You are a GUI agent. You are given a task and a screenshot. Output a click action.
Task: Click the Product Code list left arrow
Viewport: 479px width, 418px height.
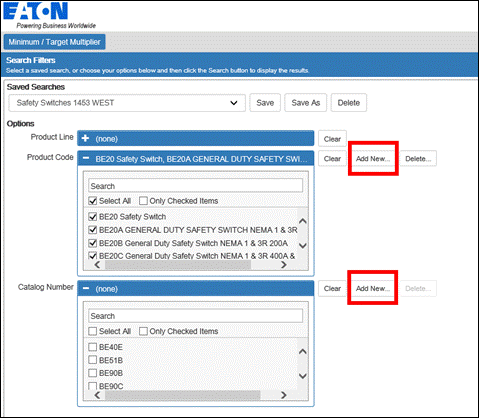coord(97,265)
